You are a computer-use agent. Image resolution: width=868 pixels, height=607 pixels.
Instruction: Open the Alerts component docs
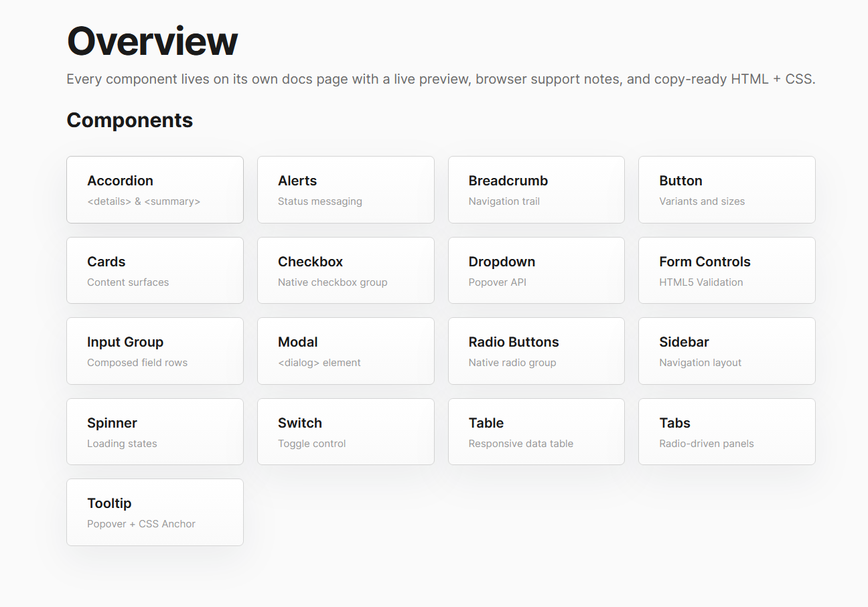coord(346,189)
